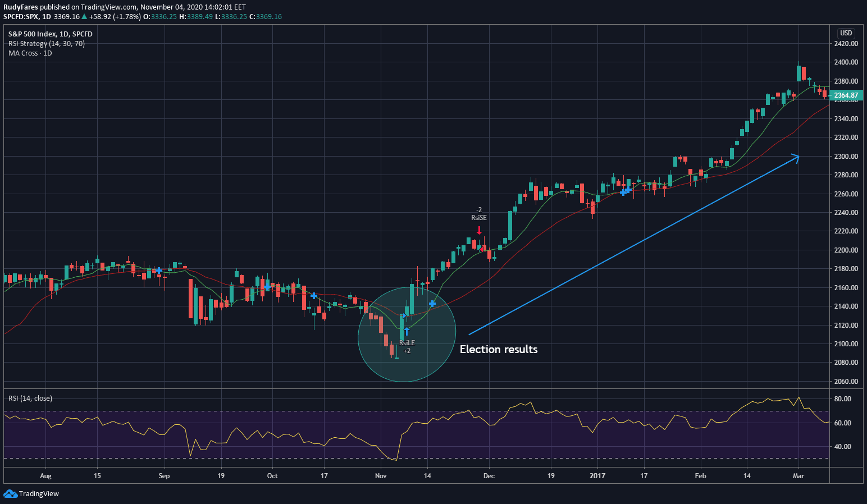Select the RSI Strategy (14, 30, 70) legend
867x504 pixels.
point(47,44)
